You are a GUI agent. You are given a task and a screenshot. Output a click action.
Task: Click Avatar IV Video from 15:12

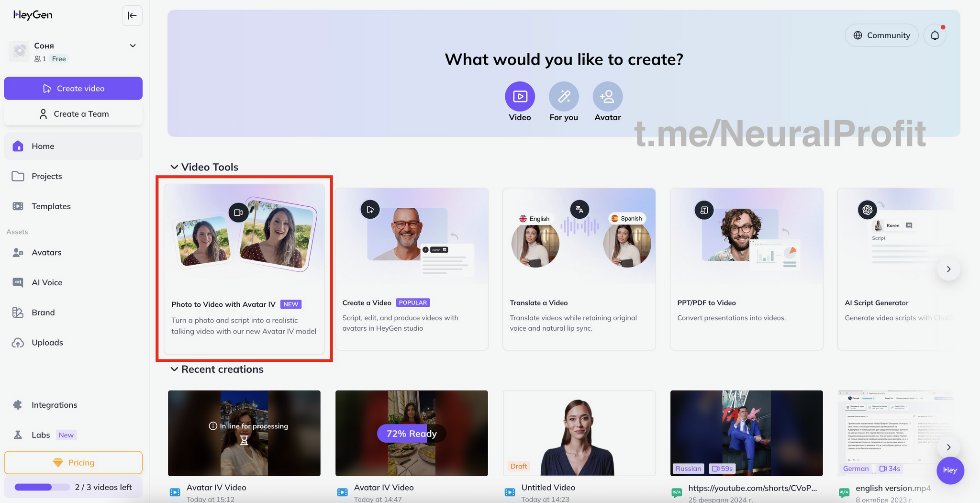[x=216, y=488]
